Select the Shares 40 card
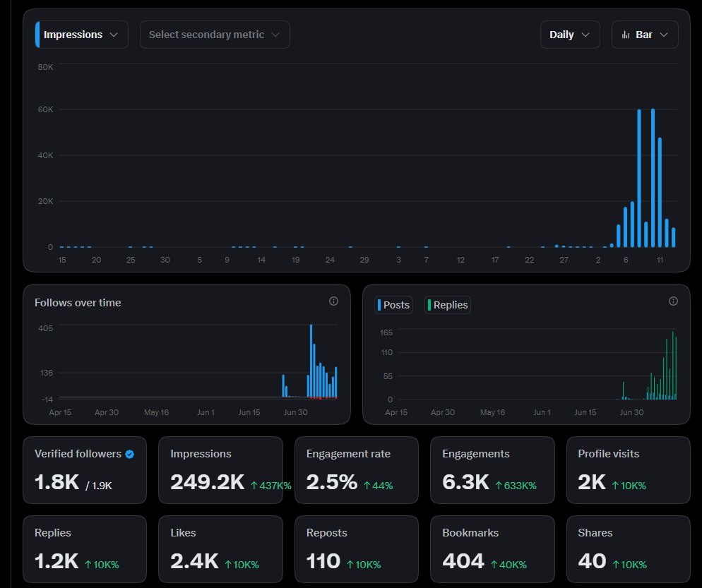The image size is (702, 588). 628,549
